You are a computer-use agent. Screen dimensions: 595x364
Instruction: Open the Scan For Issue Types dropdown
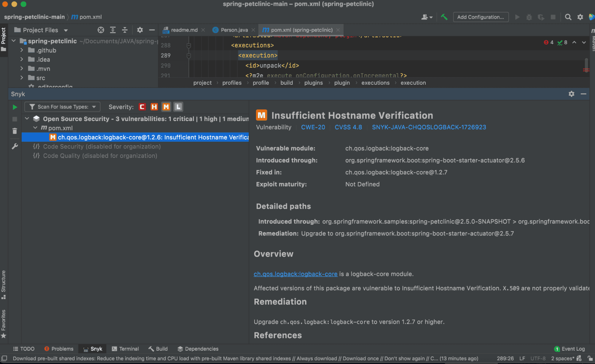click(x=62, y=106)
